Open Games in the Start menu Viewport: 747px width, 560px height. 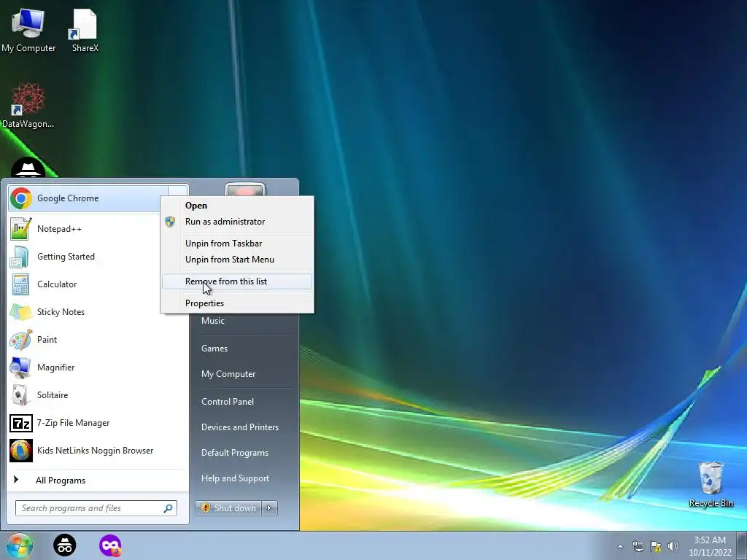(x=244, y=349)
